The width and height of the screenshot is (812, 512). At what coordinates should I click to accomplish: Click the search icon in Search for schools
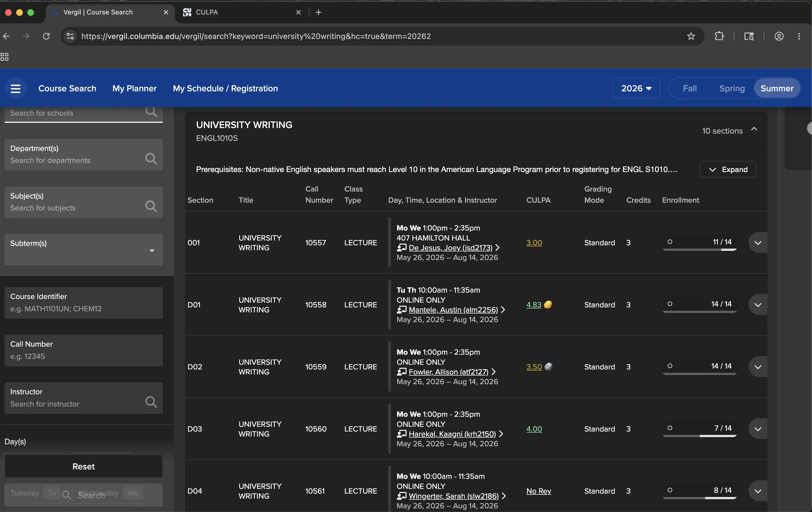click(151, 111)
